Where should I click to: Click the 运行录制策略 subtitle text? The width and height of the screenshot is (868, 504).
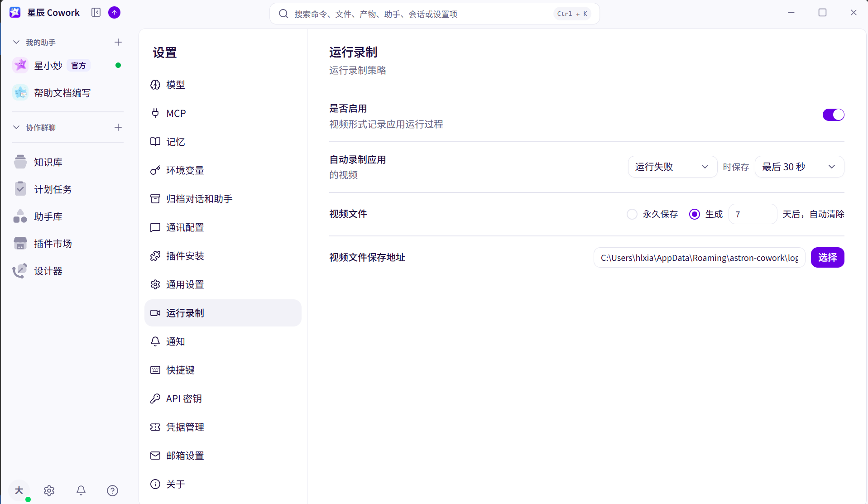tap(358, 70)
